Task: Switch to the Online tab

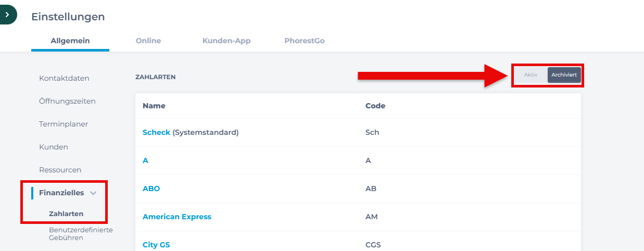Action: coord(148,41)
